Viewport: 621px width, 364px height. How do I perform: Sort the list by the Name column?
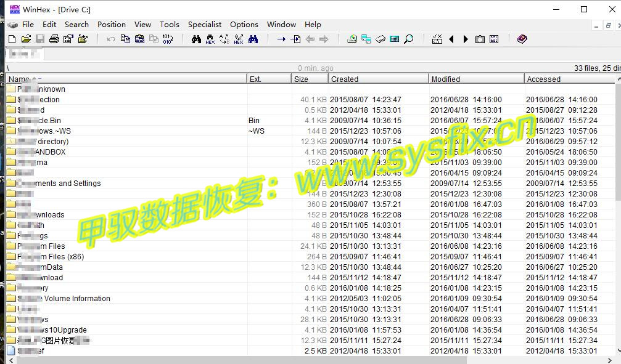[126, 79]
